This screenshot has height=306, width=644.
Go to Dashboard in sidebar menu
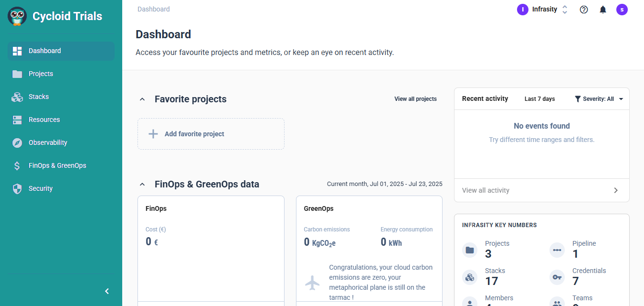(61, 51)
